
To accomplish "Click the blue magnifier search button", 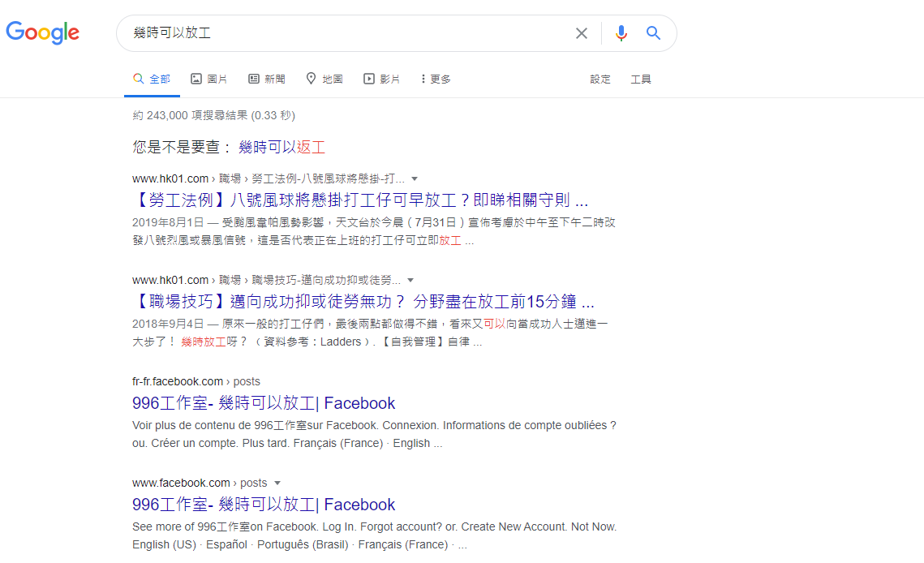I will tap(653, 33).
